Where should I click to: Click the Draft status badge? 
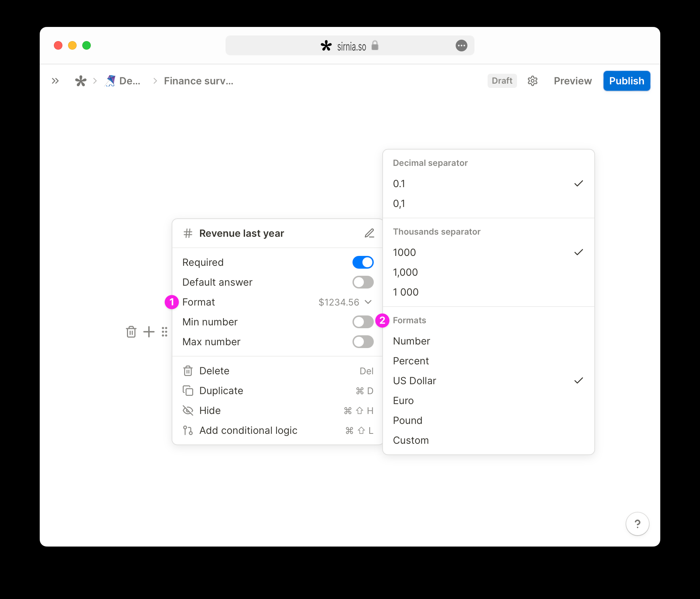[x=502, y=81]
